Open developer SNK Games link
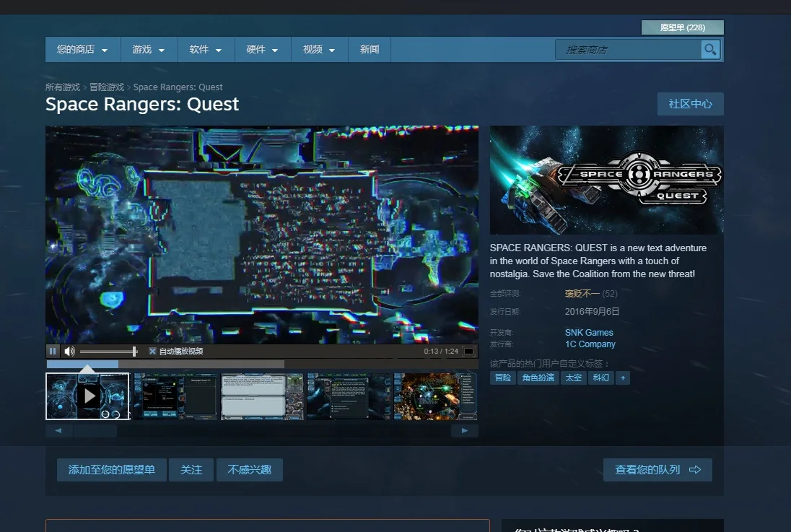 589,333
